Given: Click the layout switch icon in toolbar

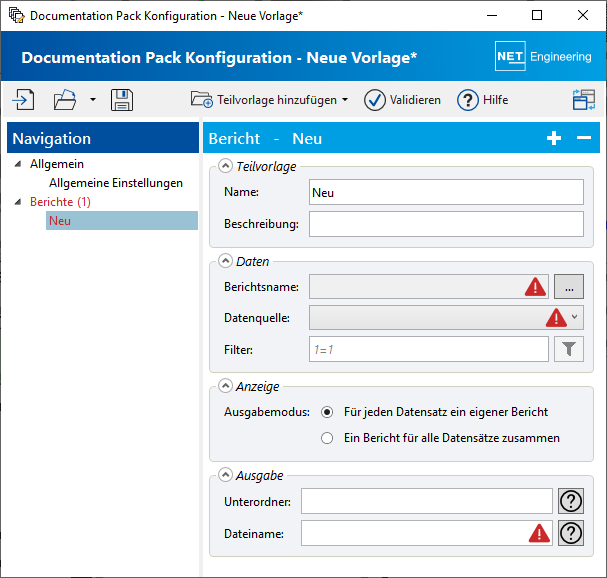Looking at the screenshot, I should coord(584,100).
